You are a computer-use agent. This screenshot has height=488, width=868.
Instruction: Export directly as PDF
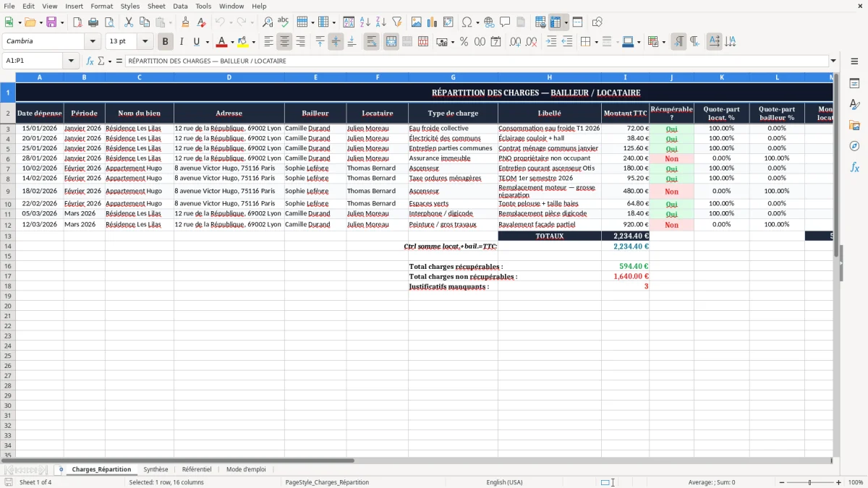(x=77, y=22)
